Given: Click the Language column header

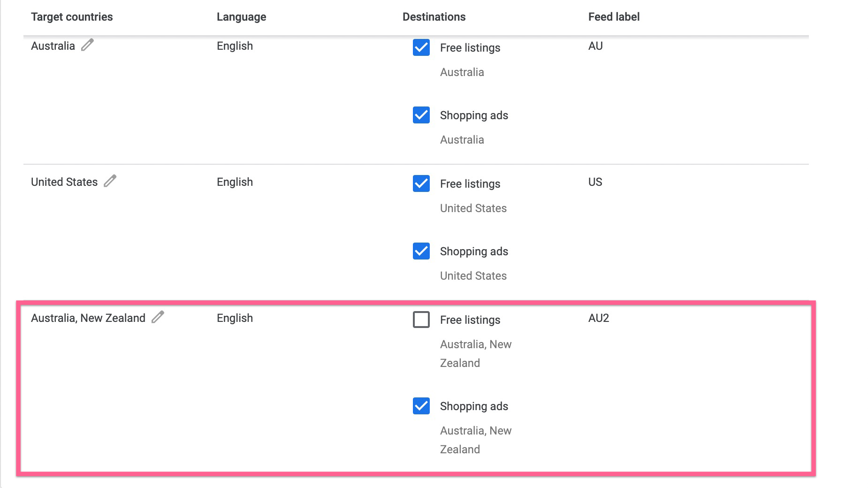Looking at the screenshot, I should tap(241, 17).
